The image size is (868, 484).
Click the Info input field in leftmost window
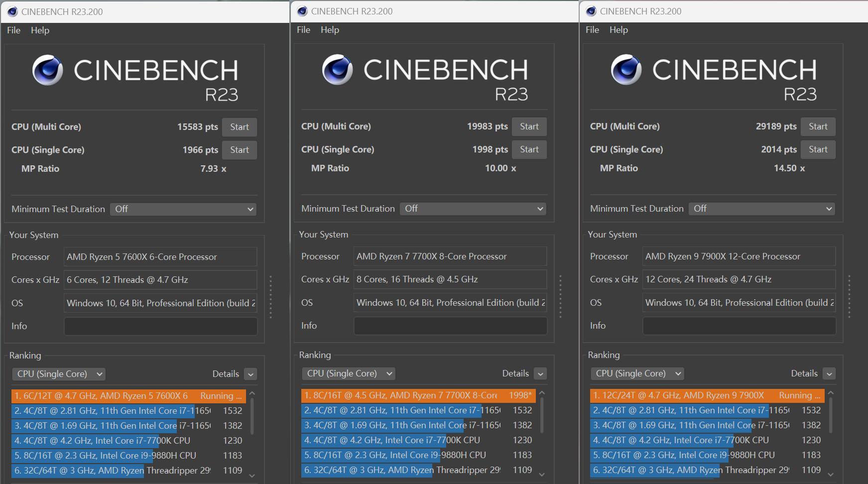pyautogui.click(x=160, y=326)
